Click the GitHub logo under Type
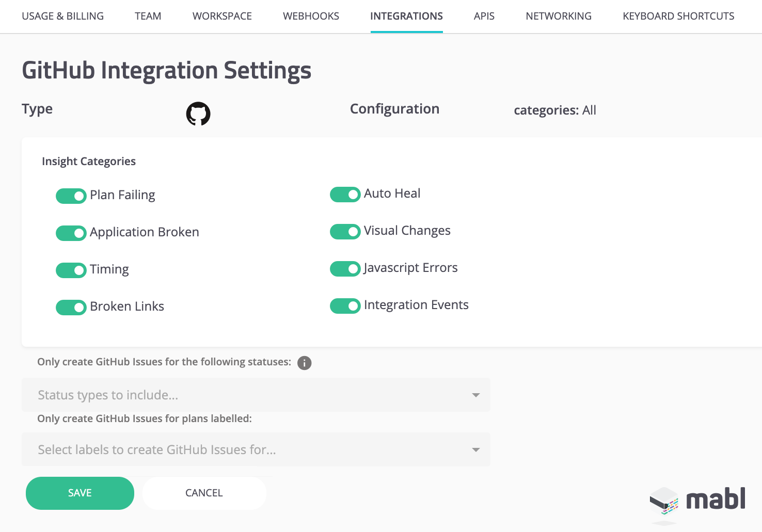 tap(198, 113)
